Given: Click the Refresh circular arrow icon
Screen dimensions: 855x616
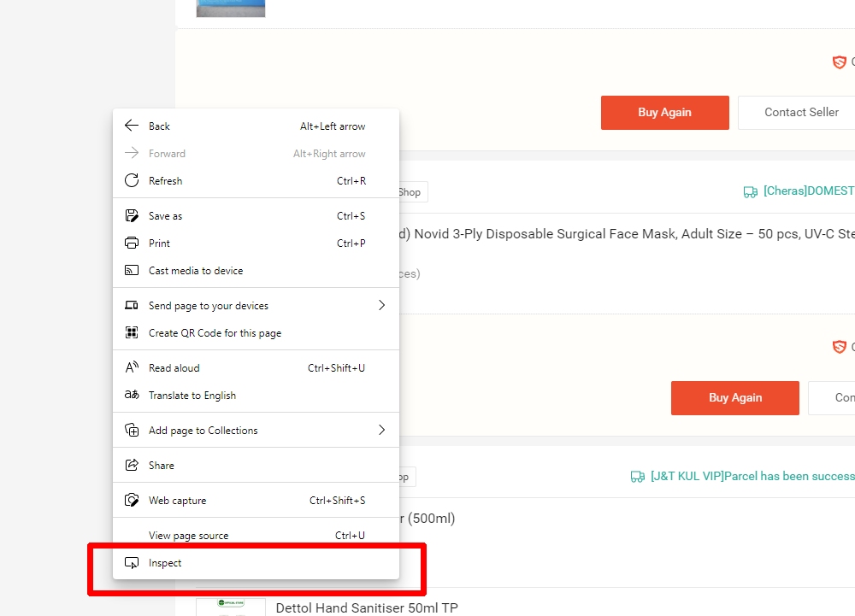Looking at the screenshot, I should (132, 181).
